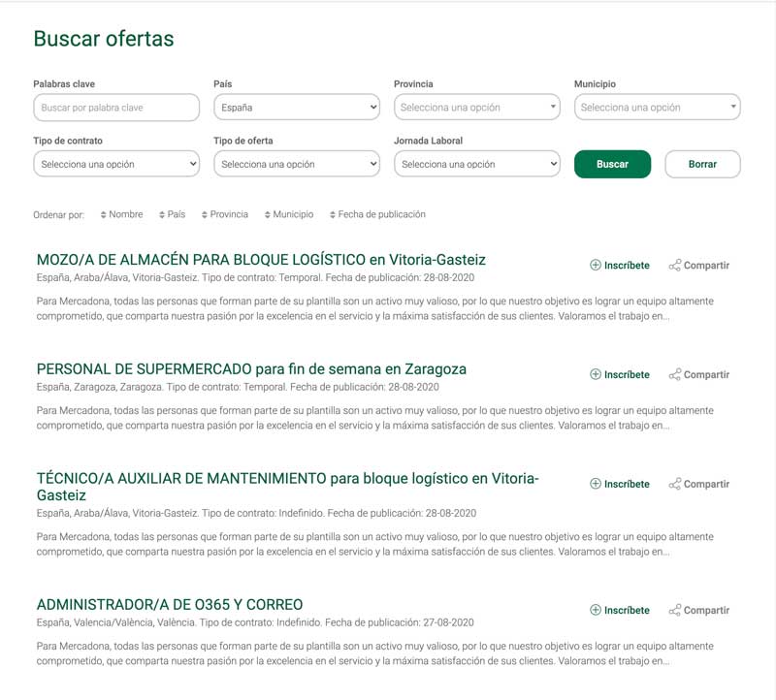Open the Jornada Laboral dropdown

tap(477, 164)
